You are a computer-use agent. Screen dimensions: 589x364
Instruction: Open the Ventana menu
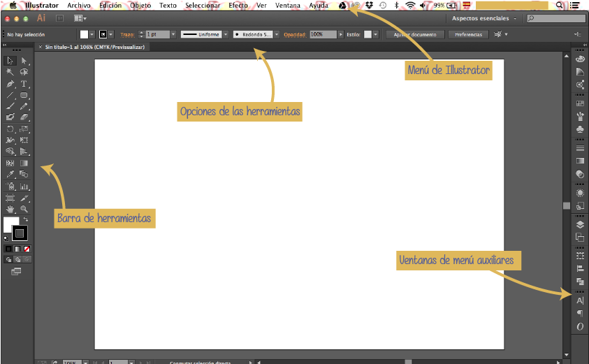pyautogui.click(x=288, y=6)
